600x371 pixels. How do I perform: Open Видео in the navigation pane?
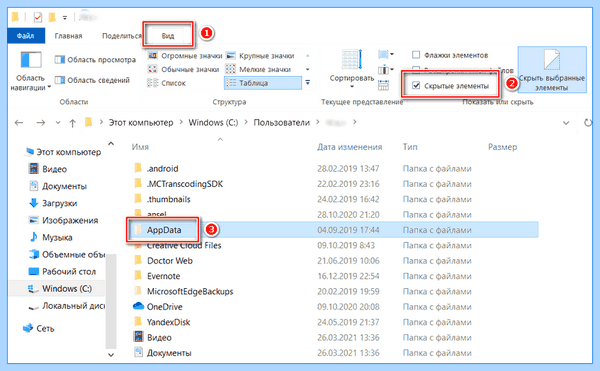[48, 169]
